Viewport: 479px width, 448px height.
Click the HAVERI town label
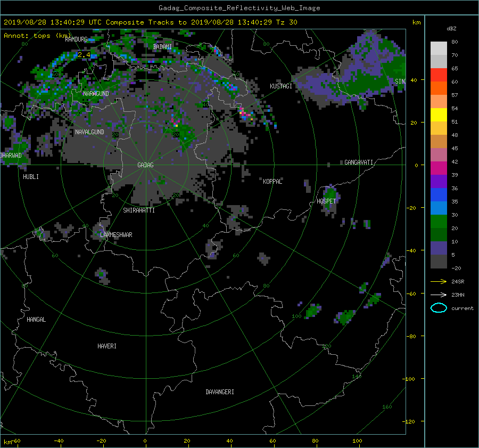[107, 346]
